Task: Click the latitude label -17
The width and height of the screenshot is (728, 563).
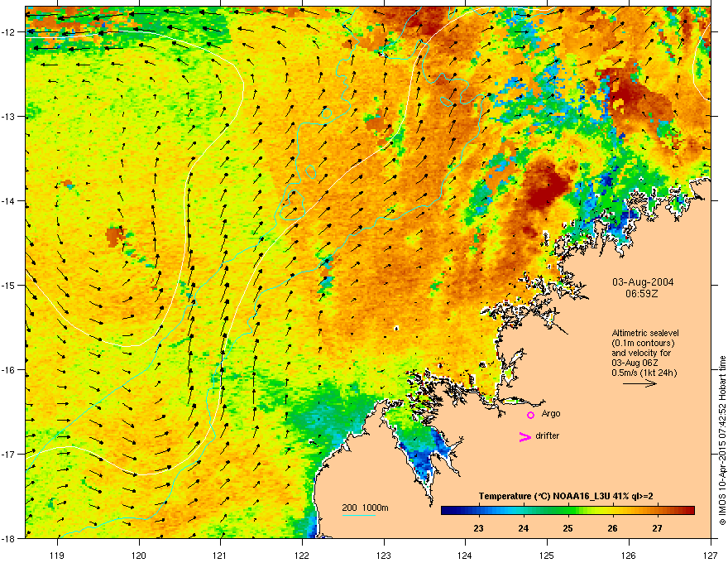Action: (x=9, y=454)
